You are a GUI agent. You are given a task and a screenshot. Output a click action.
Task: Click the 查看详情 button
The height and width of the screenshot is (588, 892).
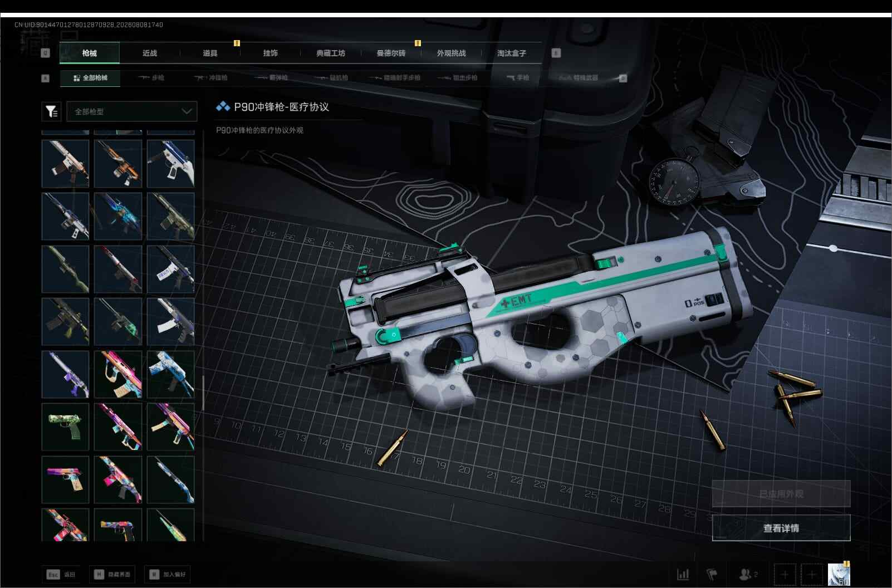pos(781,528)
